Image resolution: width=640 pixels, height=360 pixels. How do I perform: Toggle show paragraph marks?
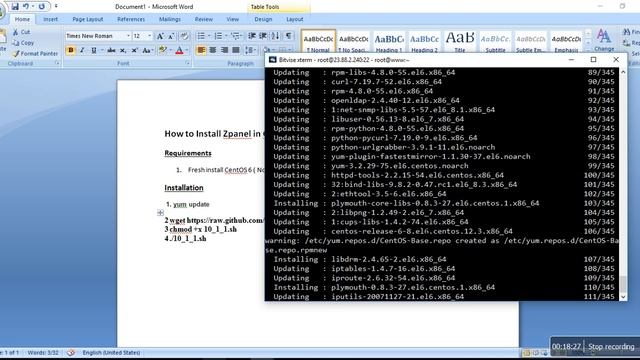point(288,36)
